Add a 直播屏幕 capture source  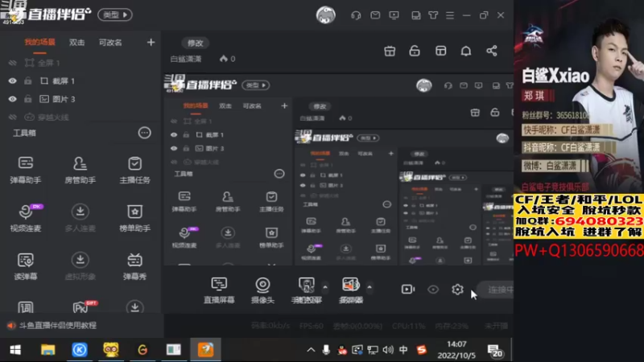[219, 290]
